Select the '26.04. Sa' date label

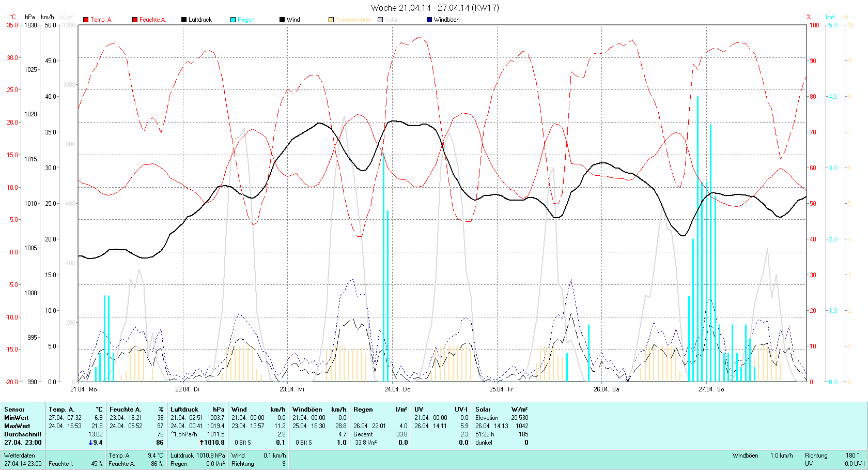[607, 389]
